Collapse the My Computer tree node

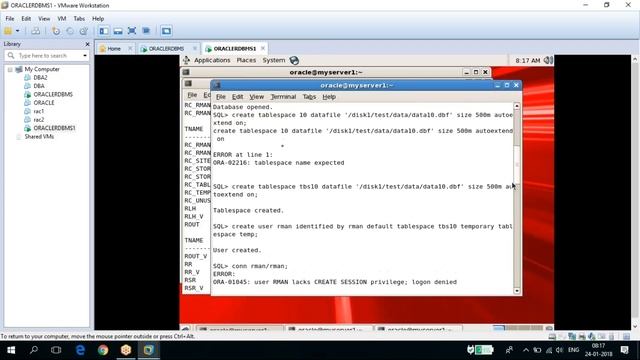click(x=10, y=70)
